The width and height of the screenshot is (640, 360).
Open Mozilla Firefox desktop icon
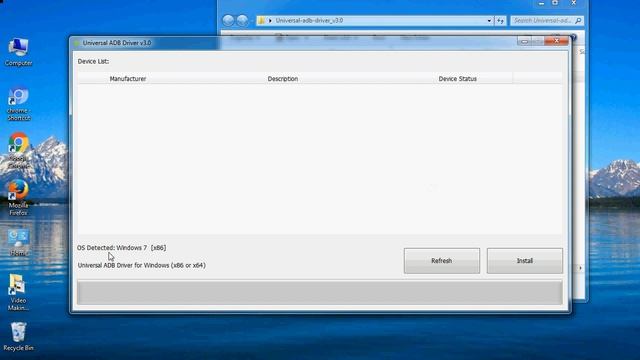[18, 198]
